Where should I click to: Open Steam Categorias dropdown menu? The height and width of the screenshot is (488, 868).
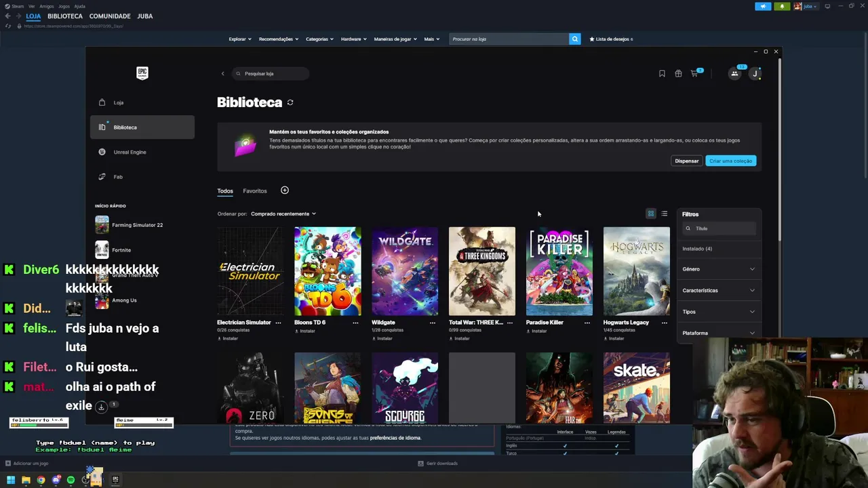319,39
